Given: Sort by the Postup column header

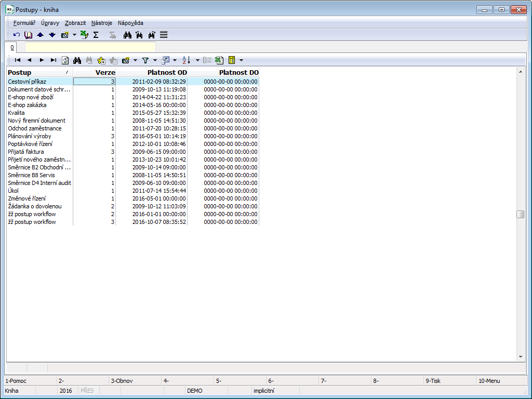Looking at the screenshot, I should click(x=39, y=72).
